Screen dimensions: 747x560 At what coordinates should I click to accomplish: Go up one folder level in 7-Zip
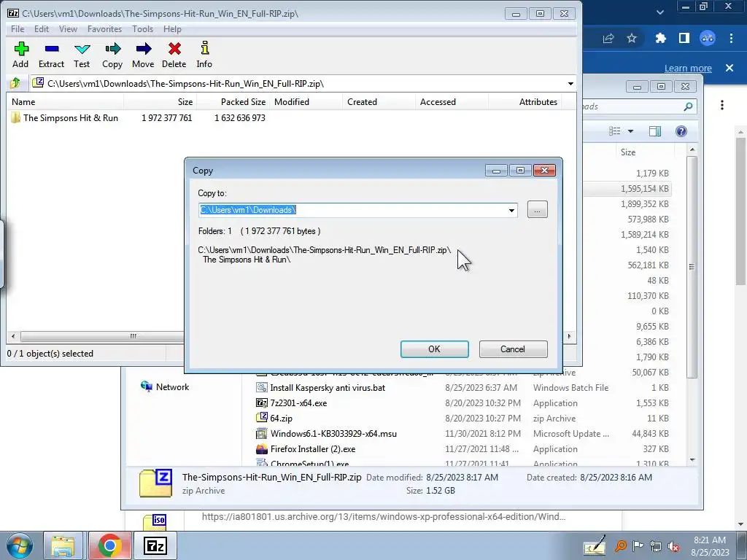(x=15, y=83)
